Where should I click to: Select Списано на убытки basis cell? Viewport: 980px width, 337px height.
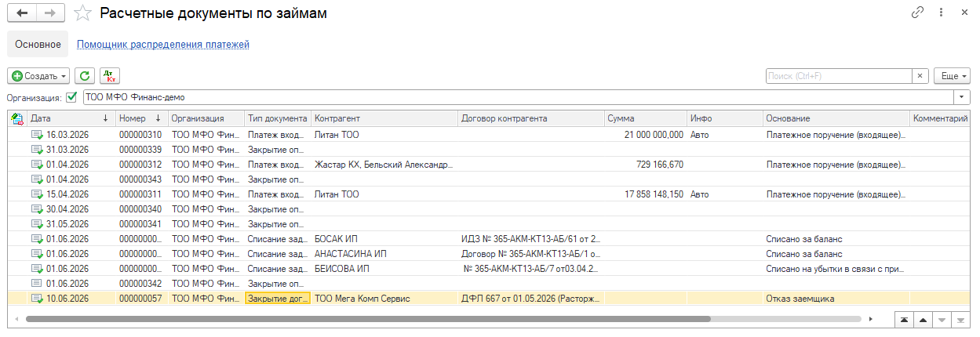coord(836,269)
